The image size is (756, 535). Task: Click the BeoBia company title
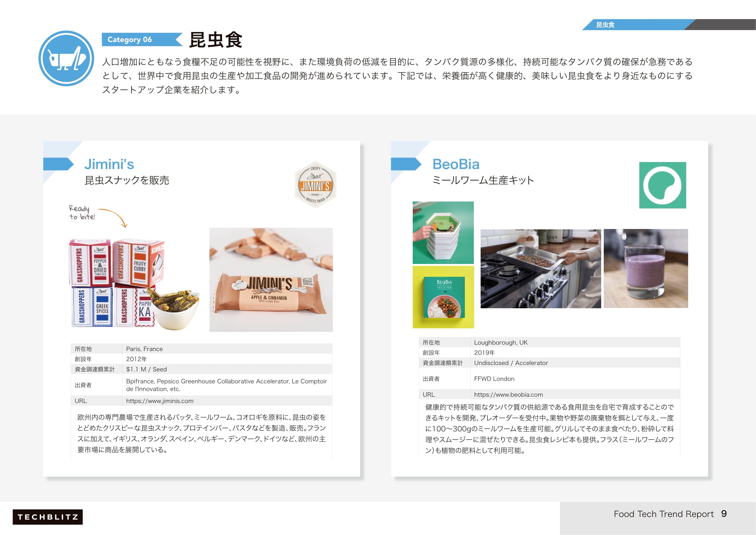tap(456, 164)
